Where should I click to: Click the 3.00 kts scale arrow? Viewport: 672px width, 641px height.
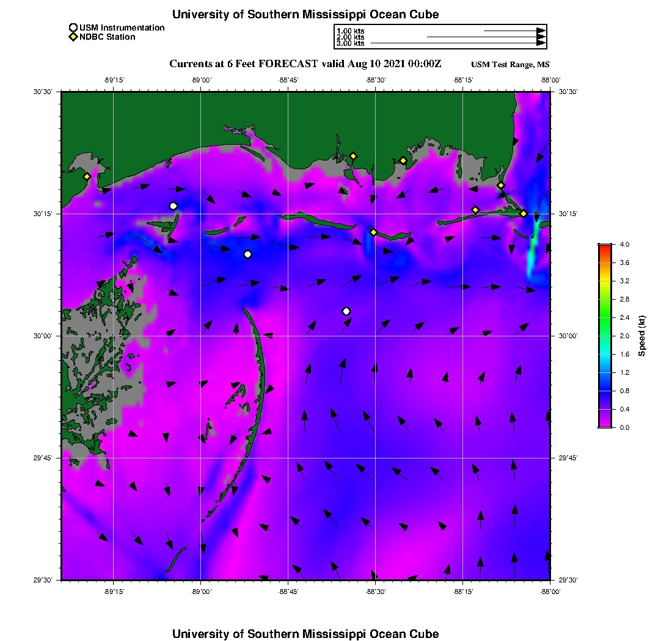click(458, 43)
